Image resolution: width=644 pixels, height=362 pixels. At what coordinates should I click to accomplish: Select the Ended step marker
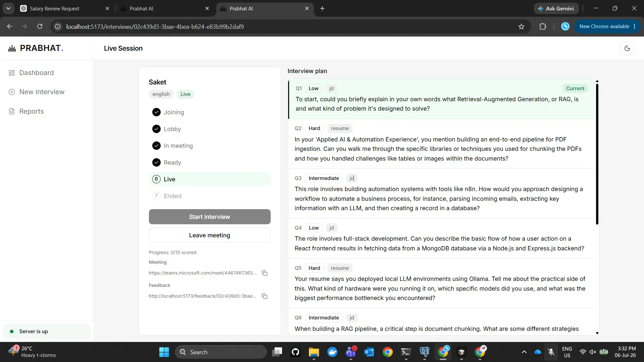point(156,196)
